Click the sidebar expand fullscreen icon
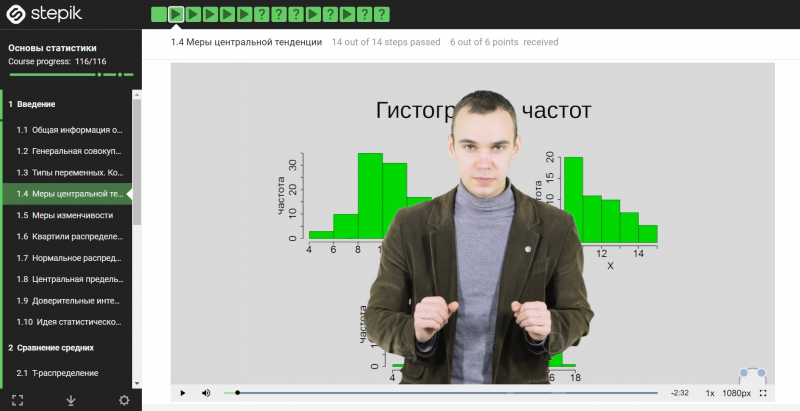Viewport: 800px width, 411px height. (17, 400)
